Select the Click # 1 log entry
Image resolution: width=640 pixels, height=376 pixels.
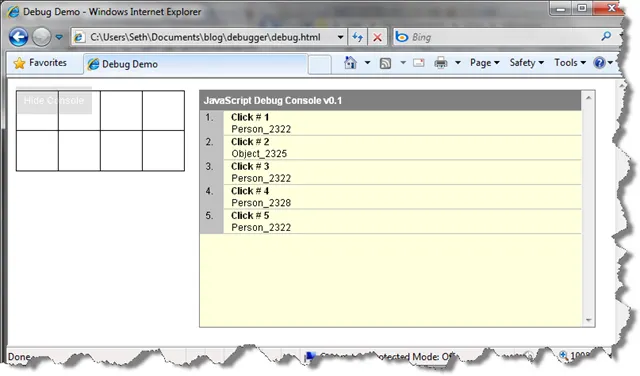(250, 117)
